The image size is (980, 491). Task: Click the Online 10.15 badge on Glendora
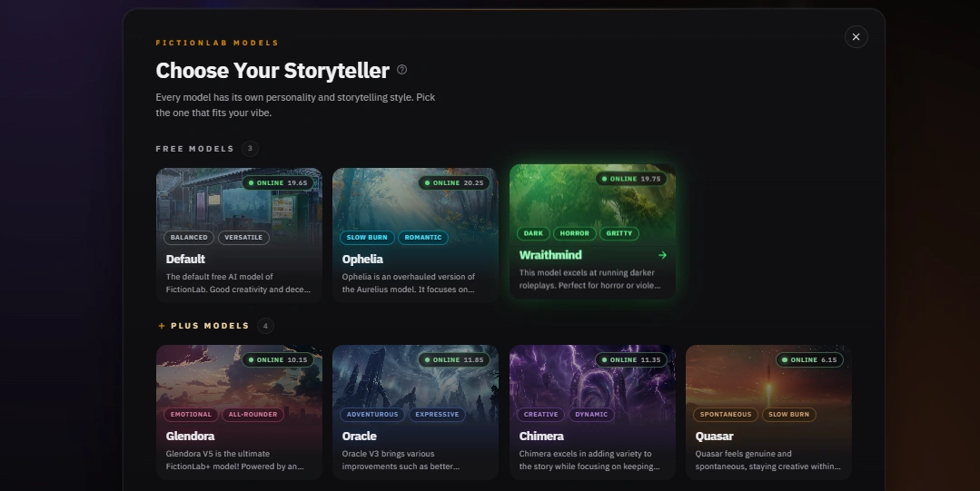[x=278, y=359]
